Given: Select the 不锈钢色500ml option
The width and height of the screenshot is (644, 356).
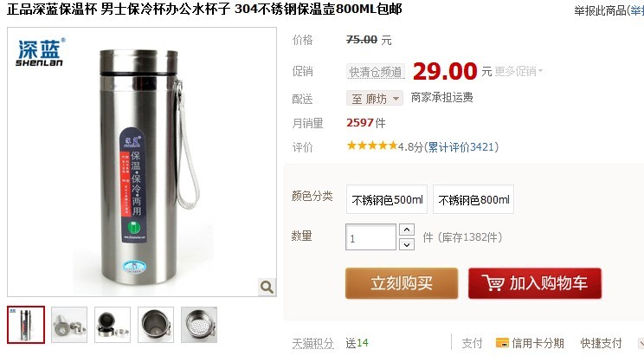Looking at the screenshot, I should tap(387, 199).
